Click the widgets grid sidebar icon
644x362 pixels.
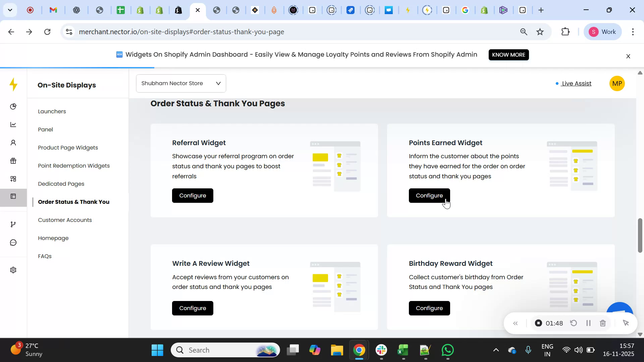13,179
